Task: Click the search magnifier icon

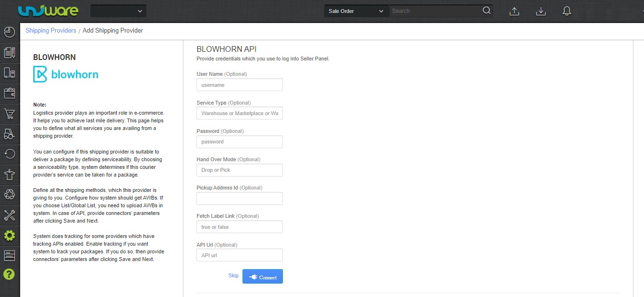Action: [486, 11]
